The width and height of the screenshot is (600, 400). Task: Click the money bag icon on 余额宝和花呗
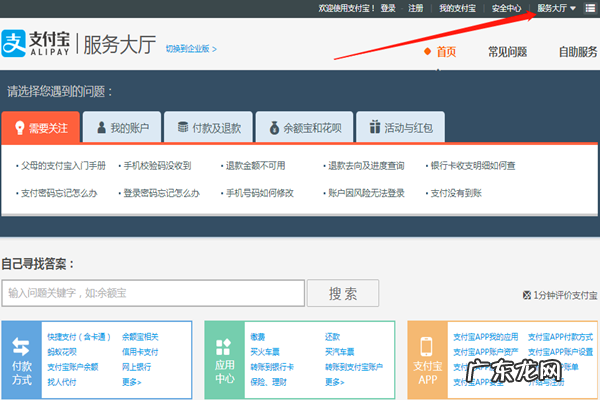tap(274, 128)
